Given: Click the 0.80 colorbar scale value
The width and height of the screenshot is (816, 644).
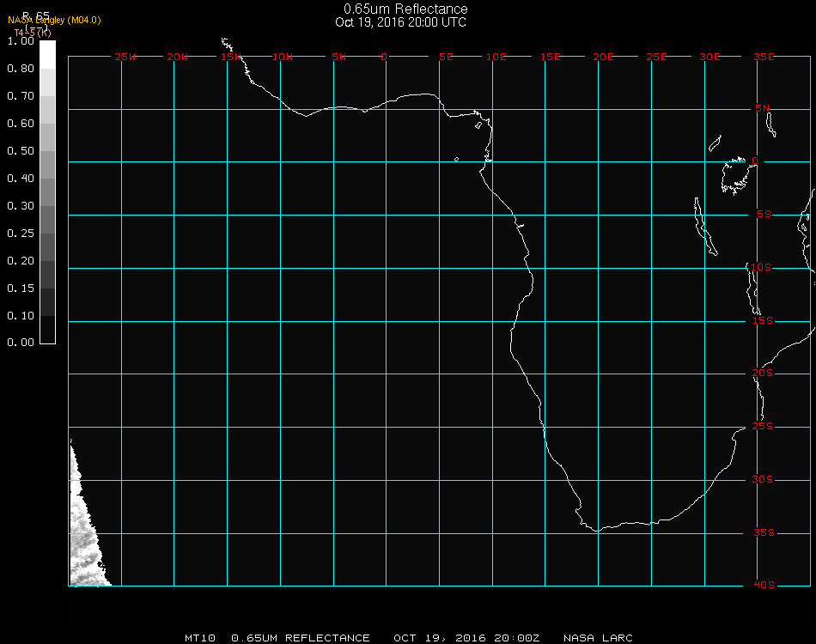Looking at the screenshot, I should point(21,69).
